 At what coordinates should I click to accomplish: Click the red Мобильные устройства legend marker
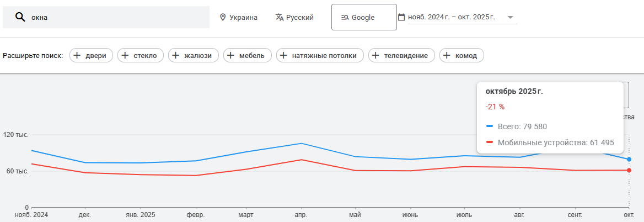click(490, 142)
